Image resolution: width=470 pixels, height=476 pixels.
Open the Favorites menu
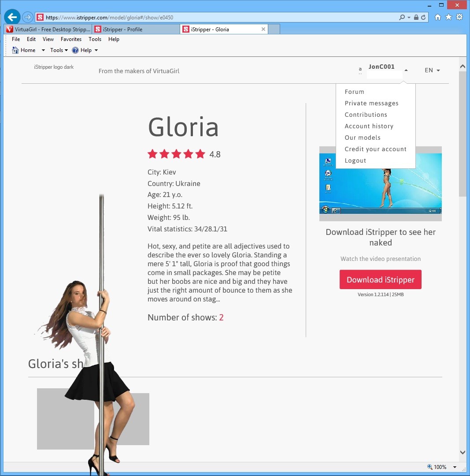pyautogui.click(x=71, y=39)
